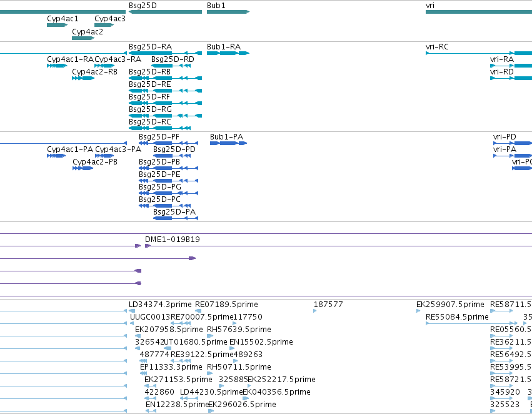Click the LD44230.5prime EST label
The image size is (532, 414).
(x=211, y=392)
